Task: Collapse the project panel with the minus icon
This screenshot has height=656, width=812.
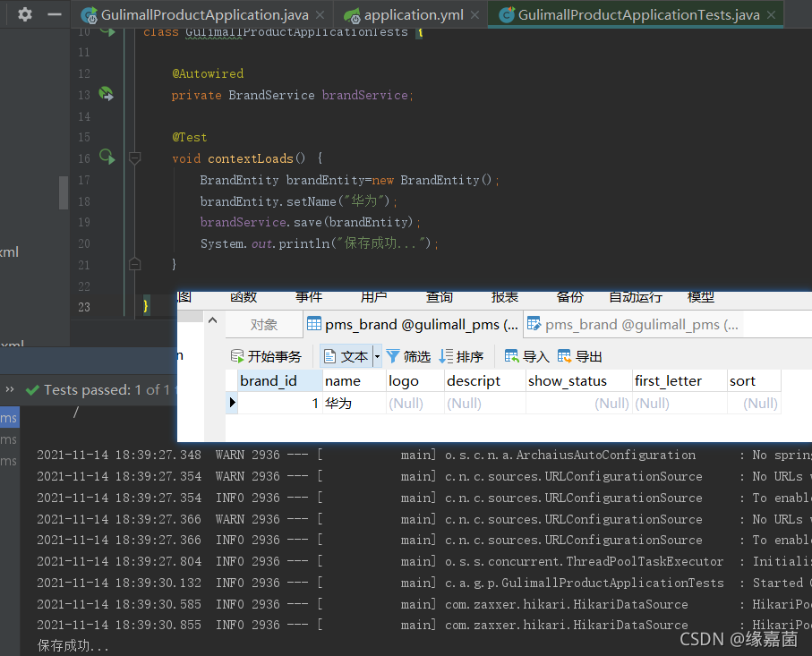Action: click(x=55, y=14)
